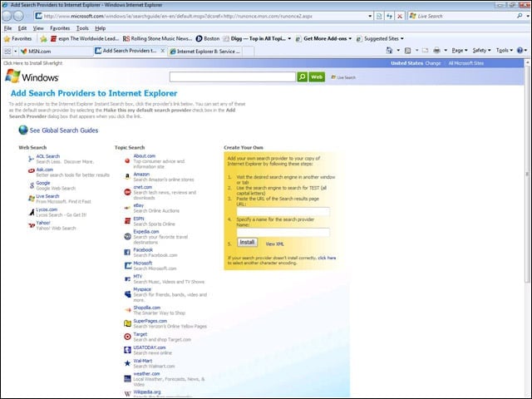Click the Name input field in Create Your Own
Screen dimensions: 532x399
pyautogui.click(x=283, y=233)
